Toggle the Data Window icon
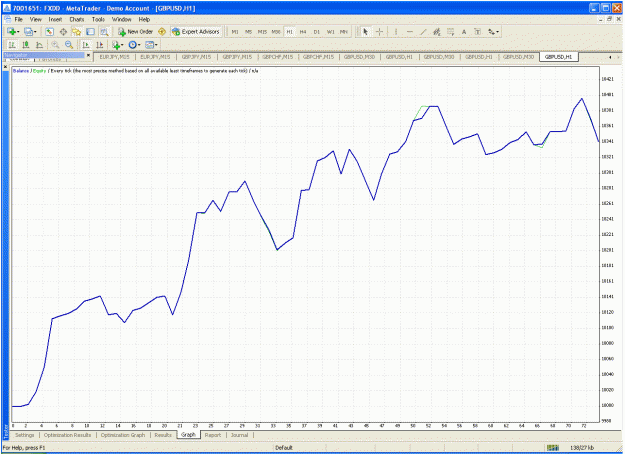The height and width of the screenshot is (454, 625). click(x=63, y=31)
